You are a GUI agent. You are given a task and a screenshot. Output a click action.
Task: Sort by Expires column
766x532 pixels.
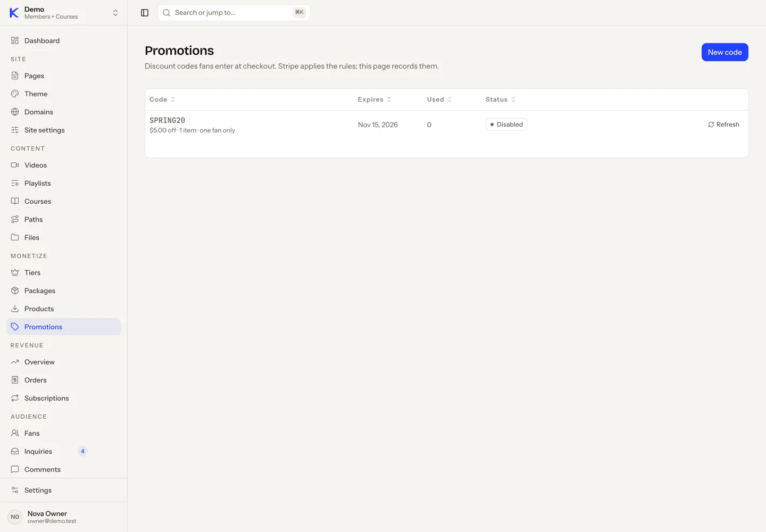click(x=374, y=99)
